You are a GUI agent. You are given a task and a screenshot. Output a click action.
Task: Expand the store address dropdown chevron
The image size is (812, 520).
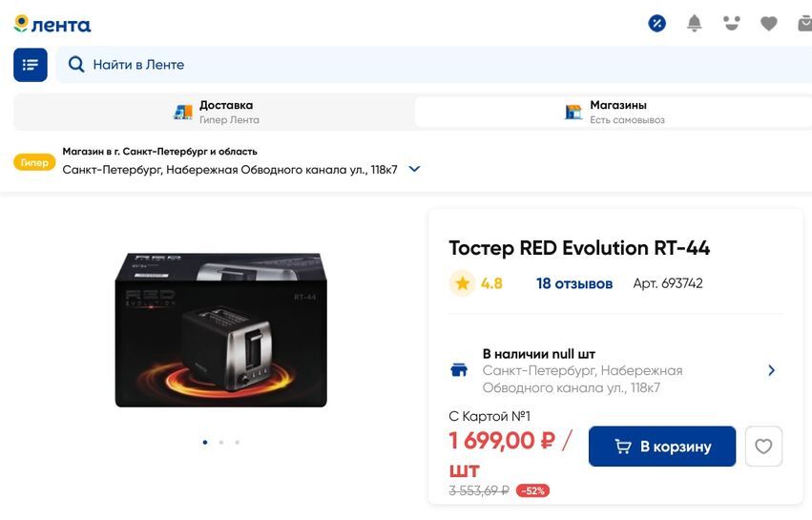(414, 169)
